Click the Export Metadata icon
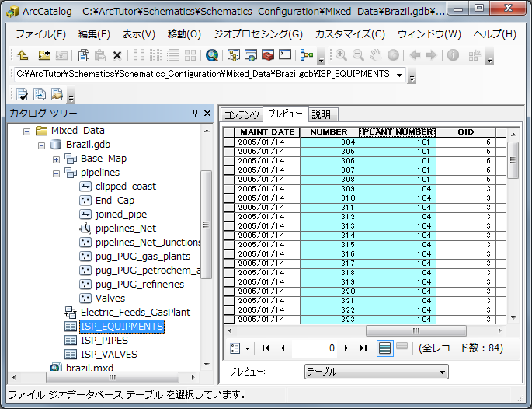 click(x=40, y=94)
